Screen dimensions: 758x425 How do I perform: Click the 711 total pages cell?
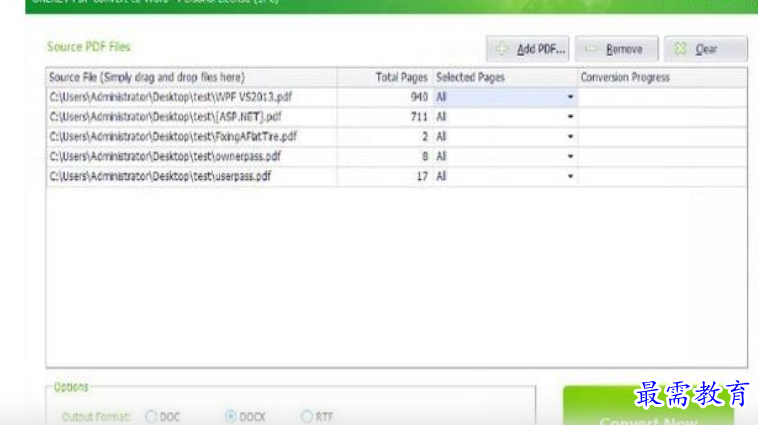(x=385, y=117)
